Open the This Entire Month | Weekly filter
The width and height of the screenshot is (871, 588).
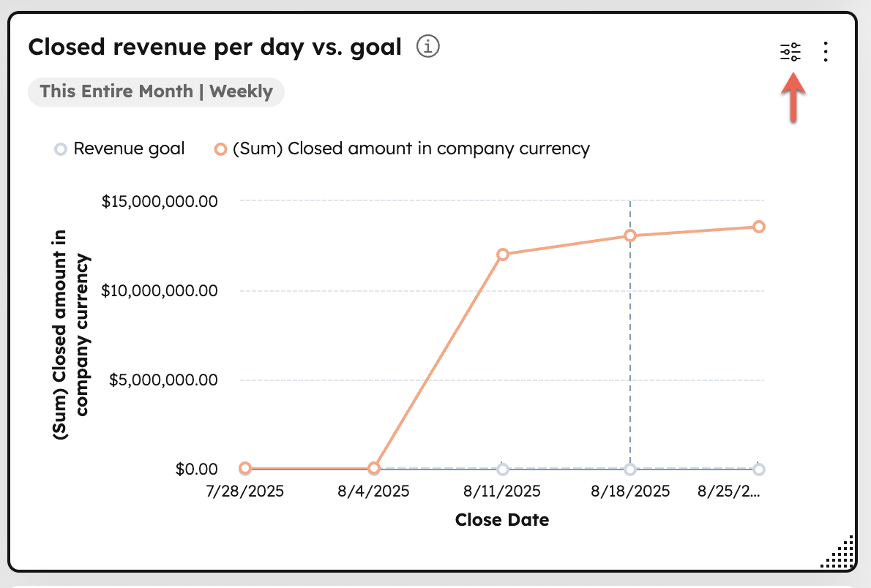click(155, 91)
